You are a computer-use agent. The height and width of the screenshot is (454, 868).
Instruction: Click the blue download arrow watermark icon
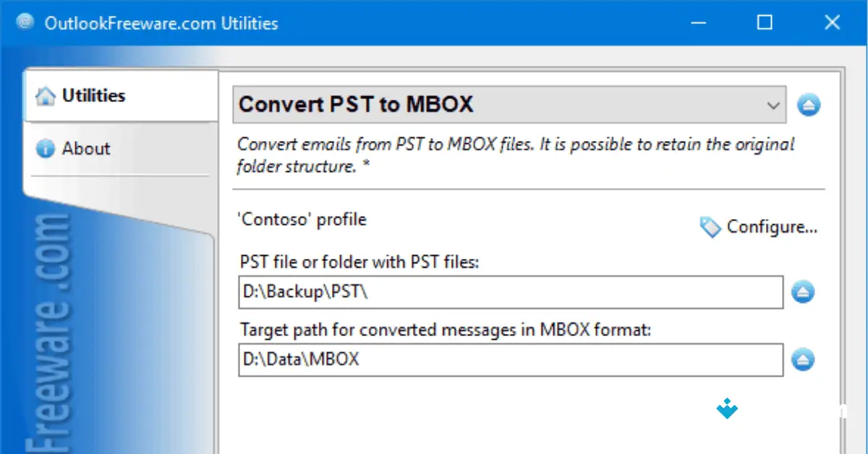click(x=726, y=408)
